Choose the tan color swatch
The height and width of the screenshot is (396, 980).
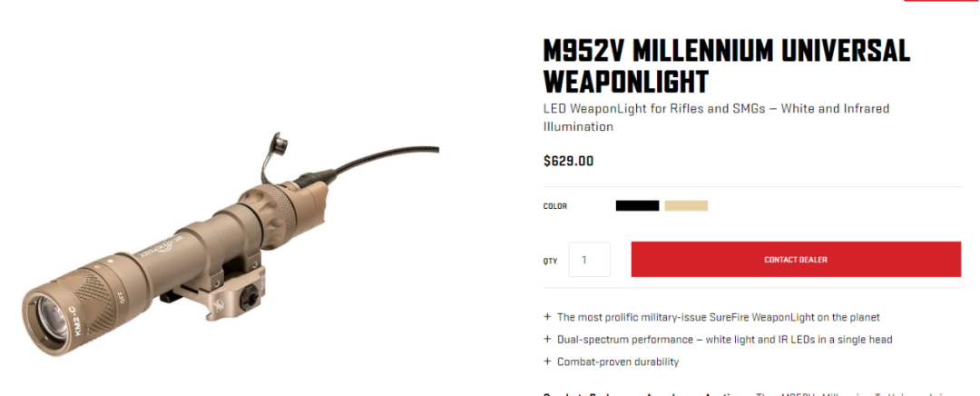[x=686, y=206]
